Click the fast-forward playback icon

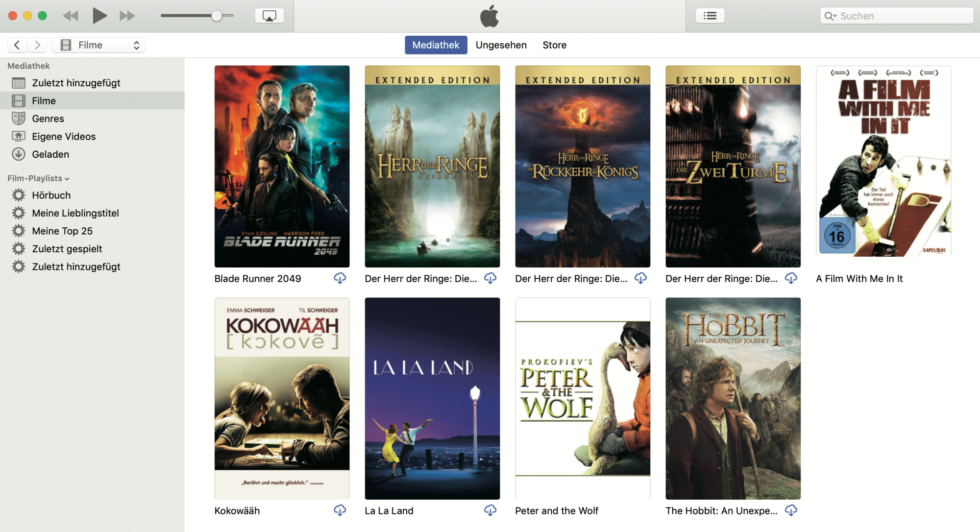point(127,16)
